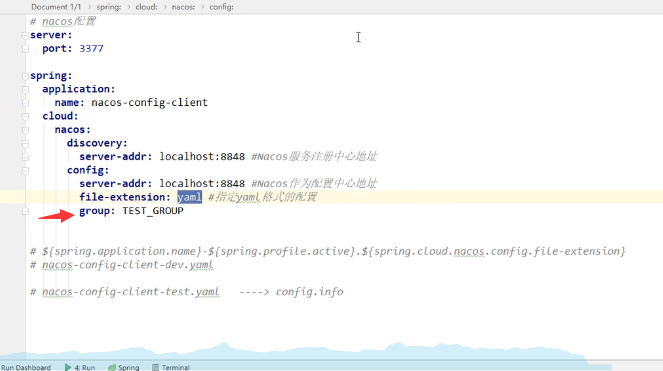Screen dimensions: 663x371
Task: Click the TEST_GROUP value
Action: (x=153, y=211)
